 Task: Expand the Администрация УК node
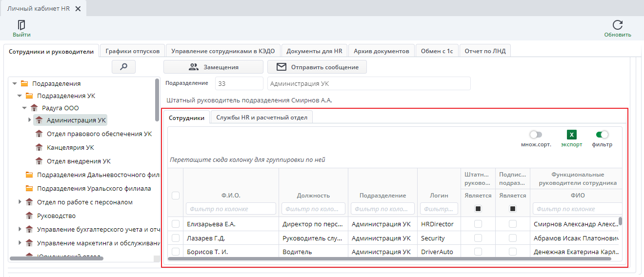pos(29,120)
